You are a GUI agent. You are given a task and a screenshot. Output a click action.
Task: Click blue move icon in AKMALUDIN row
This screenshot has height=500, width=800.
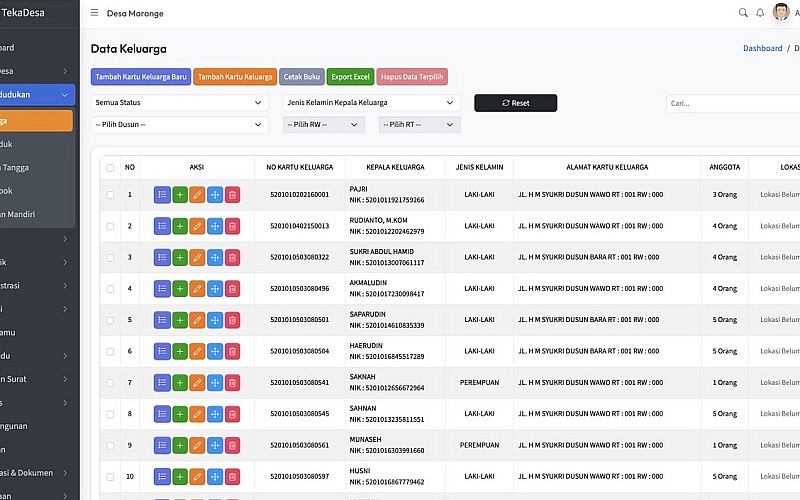tap(214, 289)
